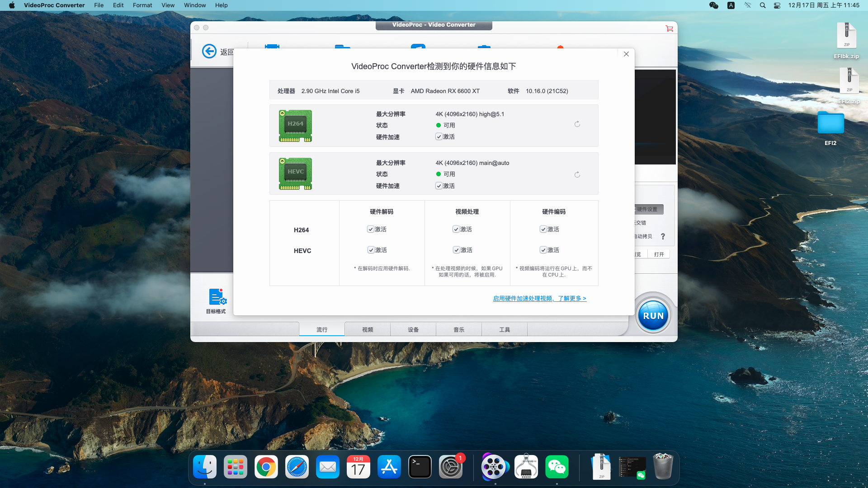Viewport: 868px width, 488px height.
Task: Refresh the H264 hardware detection
Action: pos(577,124)
